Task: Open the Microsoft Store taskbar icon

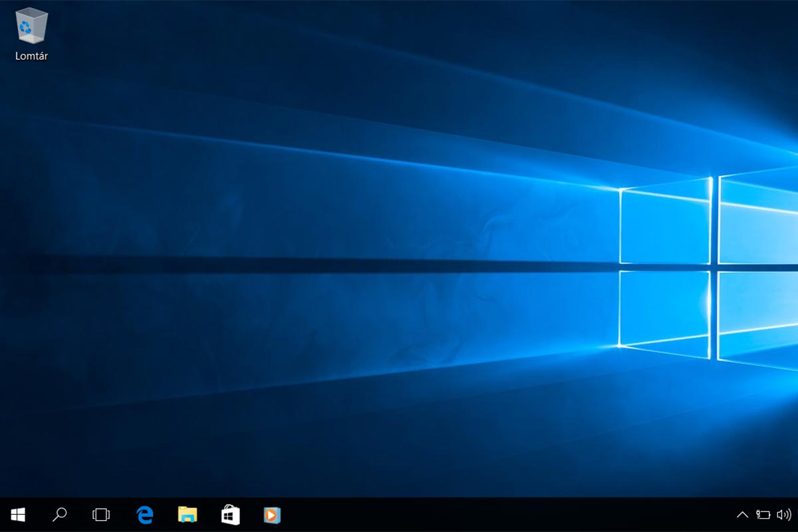Action: pyautogui.click(x=230, y=515)
